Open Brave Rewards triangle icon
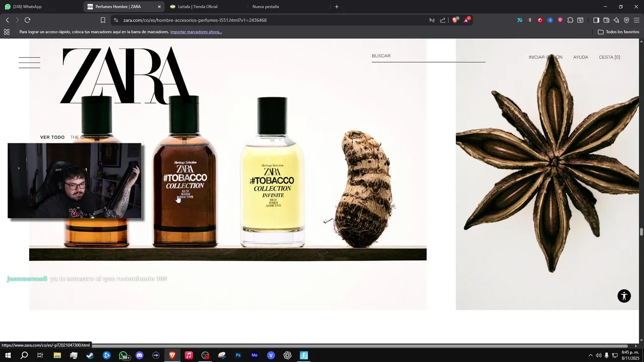The image size is (644, 362). tap(467, 20)
